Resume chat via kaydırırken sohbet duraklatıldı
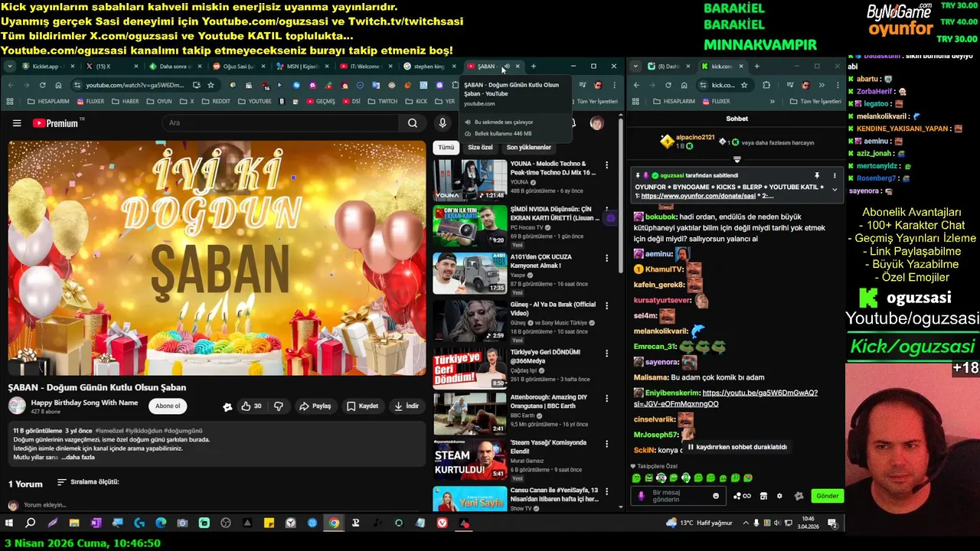980x551 pixels. click(737, 447)
